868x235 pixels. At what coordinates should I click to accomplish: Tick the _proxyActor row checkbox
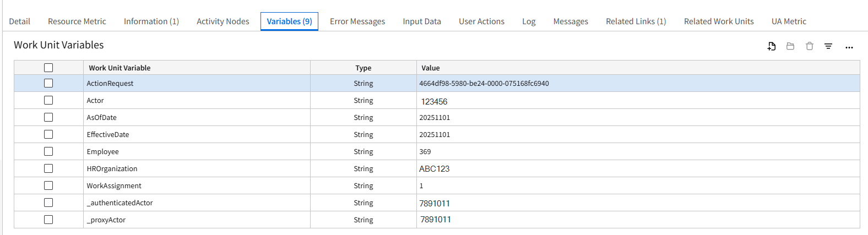coord(48,220)
